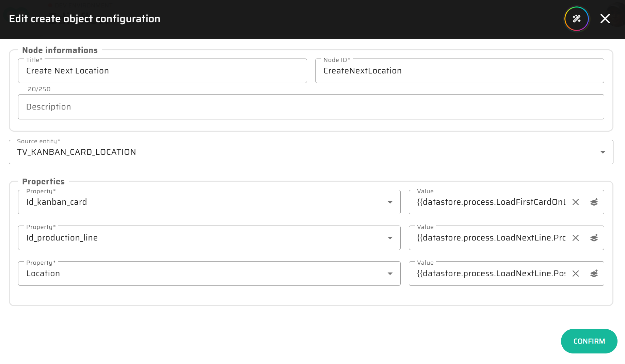The width and height of the screenshot is (625, 364).
Task: Open the Id_kanban_card property dropdown
Action: (x=390, y=202)
